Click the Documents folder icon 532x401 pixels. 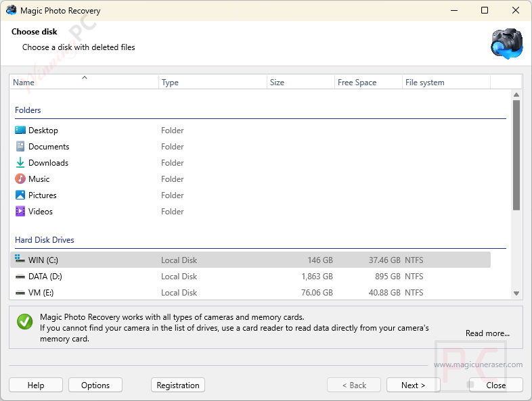20,147
